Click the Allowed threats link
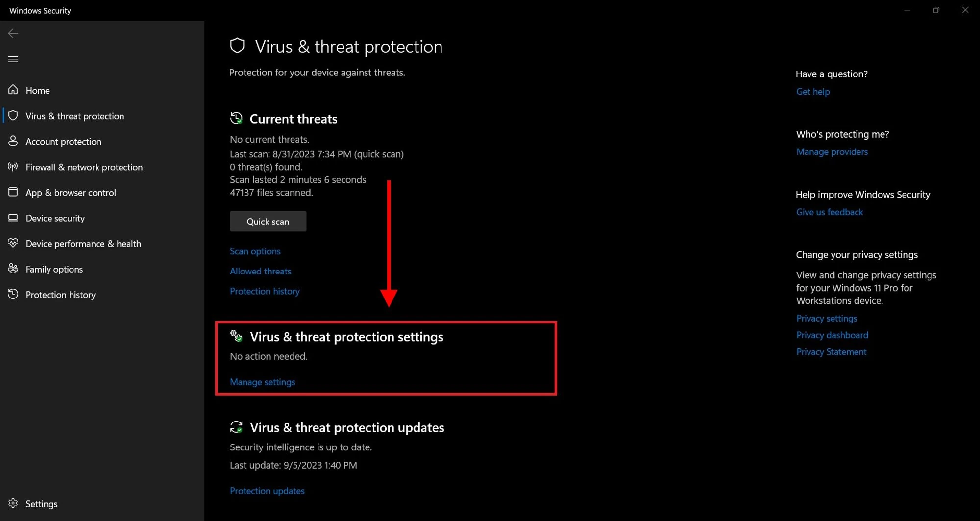This screenshot has width=980, height=521. 260,271
